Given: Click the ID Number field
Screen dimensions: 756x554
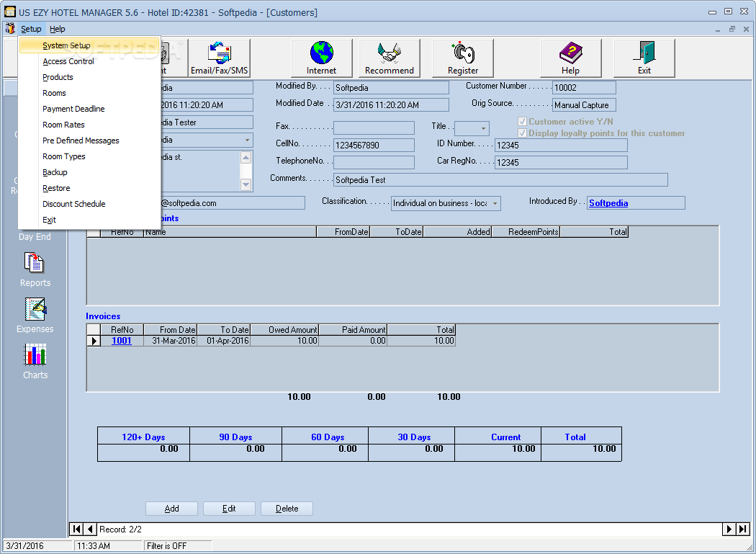Looking at the screenshot, I should point(561,146).
